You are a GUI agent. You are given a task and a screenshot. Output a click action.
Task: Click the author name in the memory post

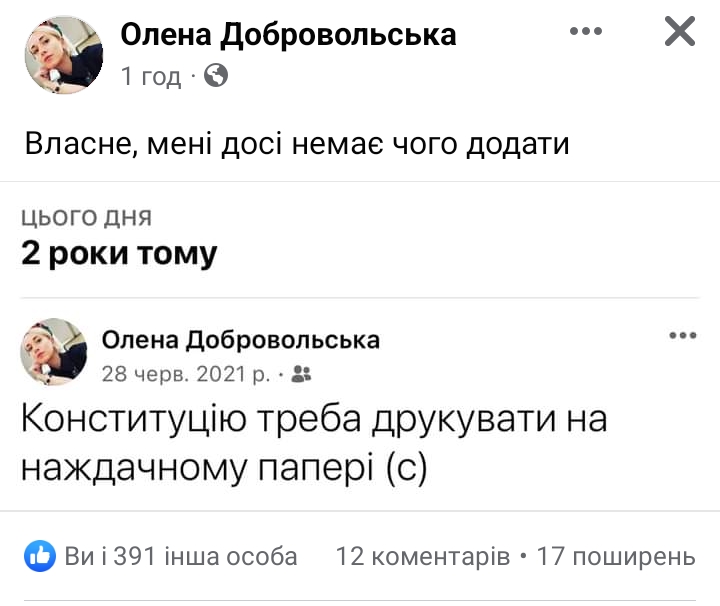pyautogui.click(x=240, y=340)
